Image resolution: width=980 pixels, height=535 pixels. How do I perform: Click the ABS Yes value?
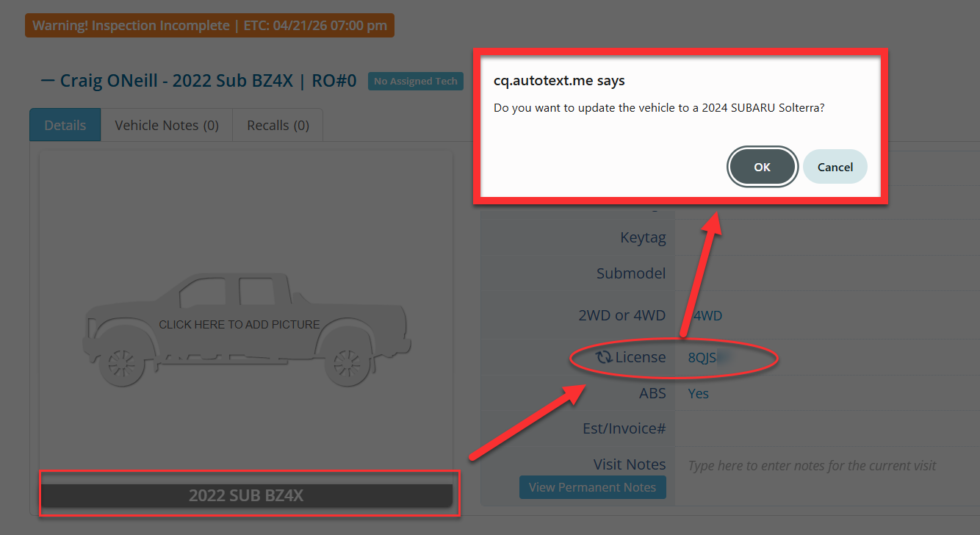(698, 393)
